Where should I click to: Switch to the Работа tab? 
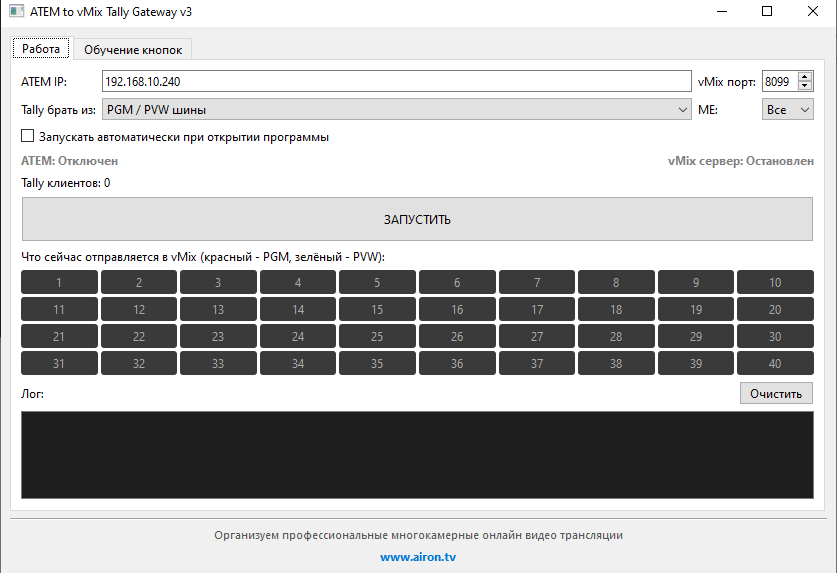(x=41, y=49)
